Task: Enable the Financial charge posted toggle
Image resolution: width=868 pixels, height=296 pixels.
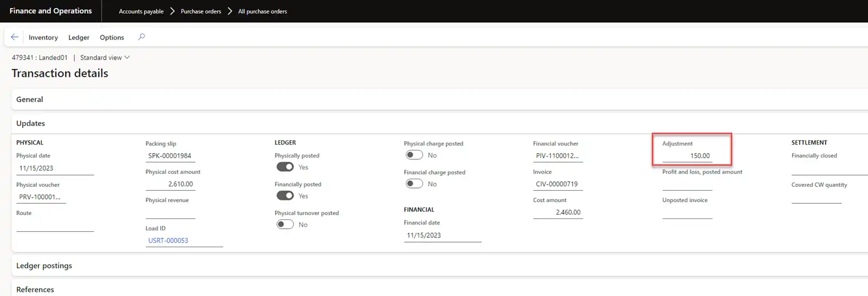Action: (x=414, y=184)
